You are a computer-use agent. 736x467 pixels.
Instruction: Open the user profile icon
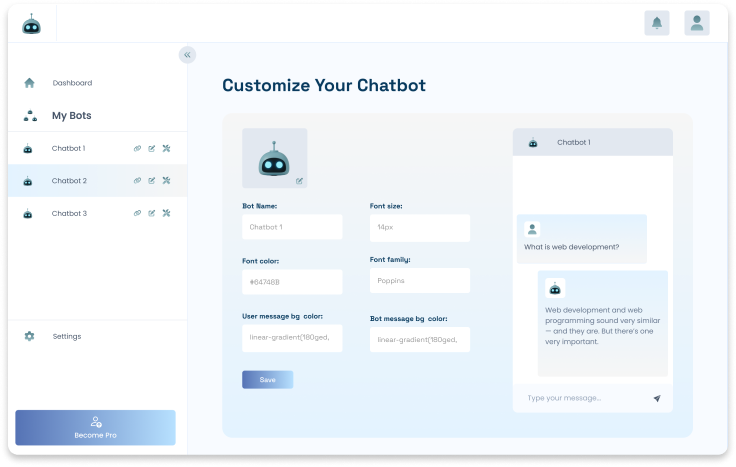point(697,23)
